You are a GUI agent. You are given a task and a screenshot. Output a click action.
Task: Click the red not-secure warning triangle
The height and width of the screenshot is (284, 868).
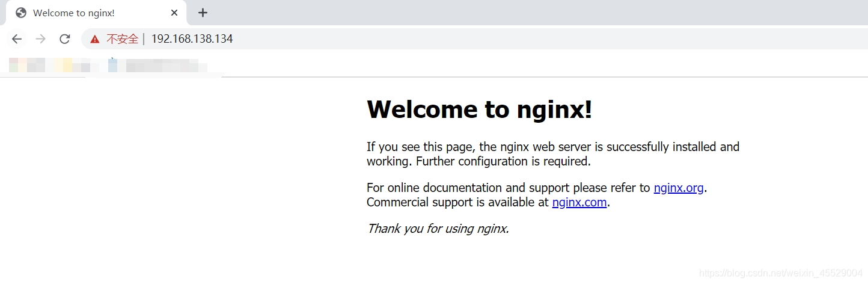[94, 39]
